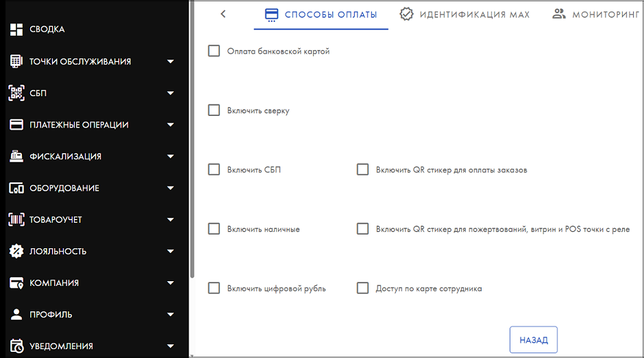Tick the Включить СБП checkbox
This screenshot has height=358, width=644.
point(214,169)
